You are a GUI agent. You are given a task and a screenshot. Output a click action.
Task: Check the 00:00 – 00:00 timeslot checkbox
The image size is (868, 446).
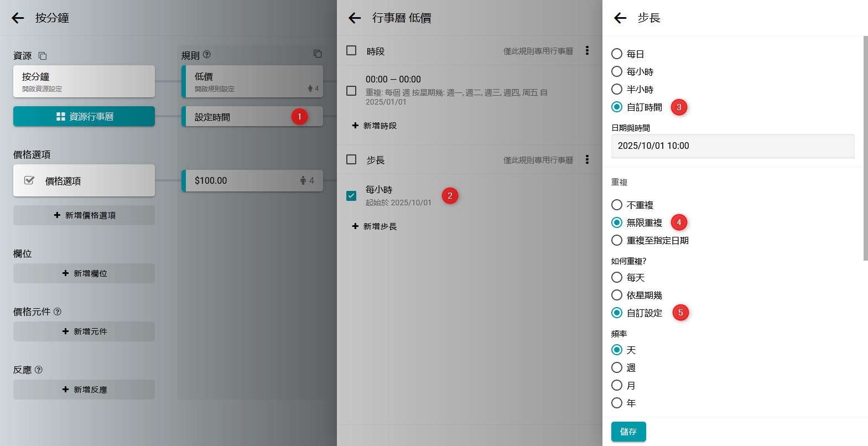coord(351,91)
